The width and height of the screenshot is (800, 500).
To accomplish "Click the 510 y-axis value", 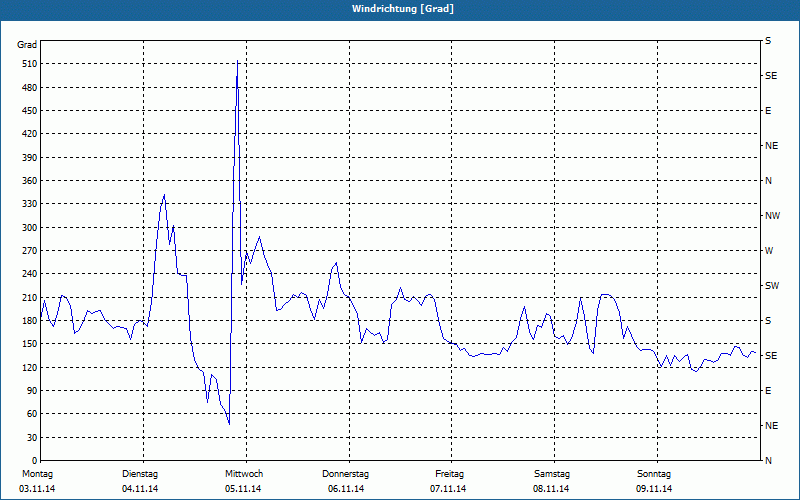I will 29,64.
